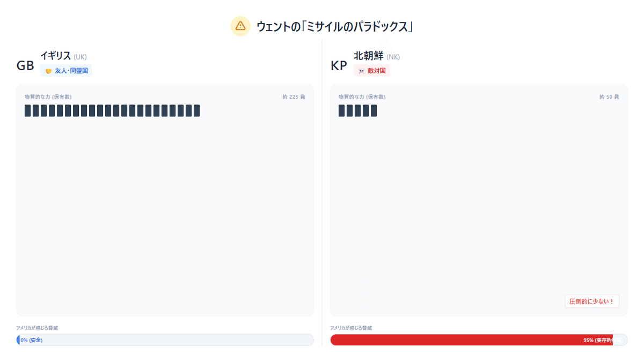Click the 北朝鮮 country name heading
The height and width of the screenshot is (362, 644).
(x=369, y=55)
